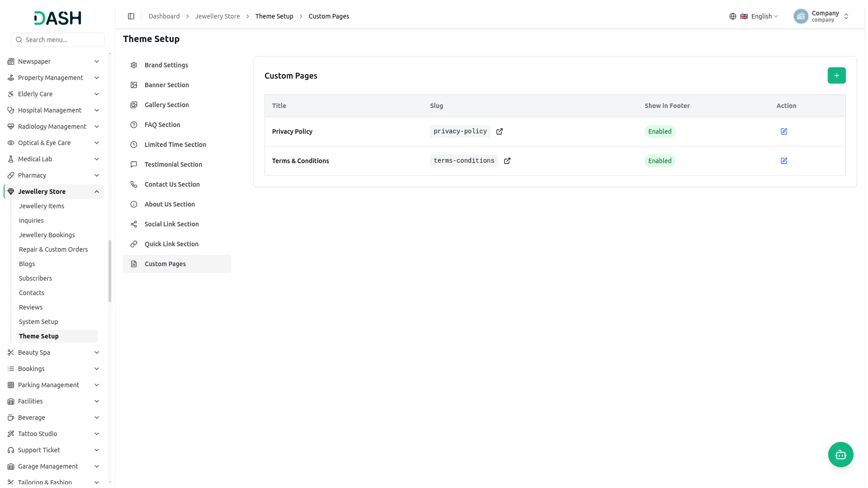Click the Jewellery Store diamond icon
This screenshot has height=488, width=868.
[x=11, y=192]
